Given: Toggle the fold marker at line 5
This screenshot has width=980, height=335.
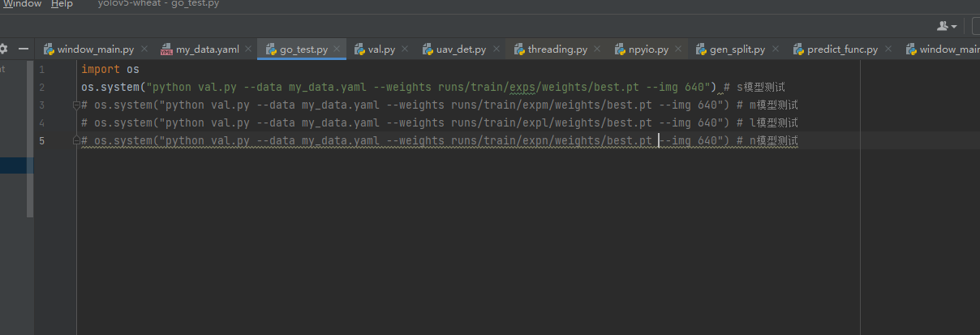Looking at the screenshot, I should [75, 141].
